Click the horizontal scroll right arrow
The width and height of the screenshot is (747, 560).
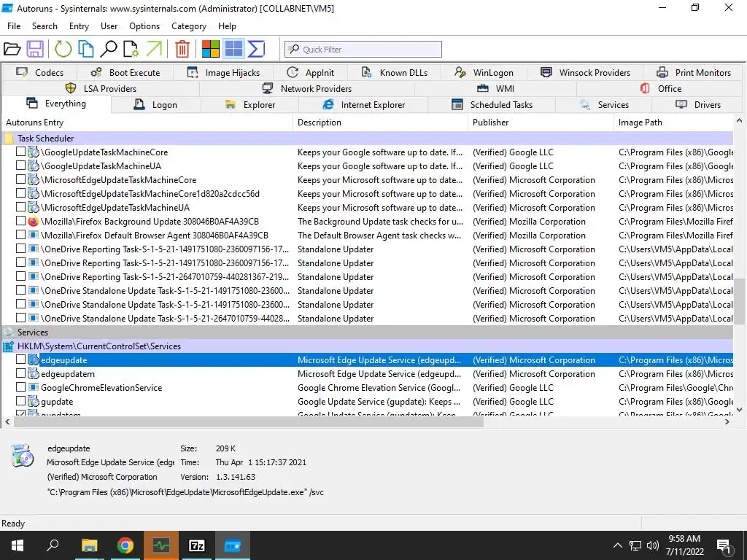(x=727, y=421)
